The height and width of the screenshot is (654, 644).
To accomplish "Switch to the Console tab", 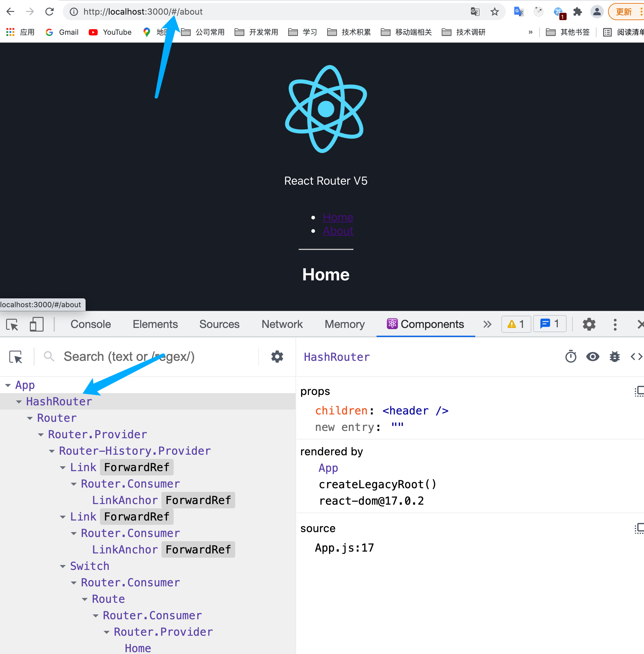I will (x=91, y=324).
